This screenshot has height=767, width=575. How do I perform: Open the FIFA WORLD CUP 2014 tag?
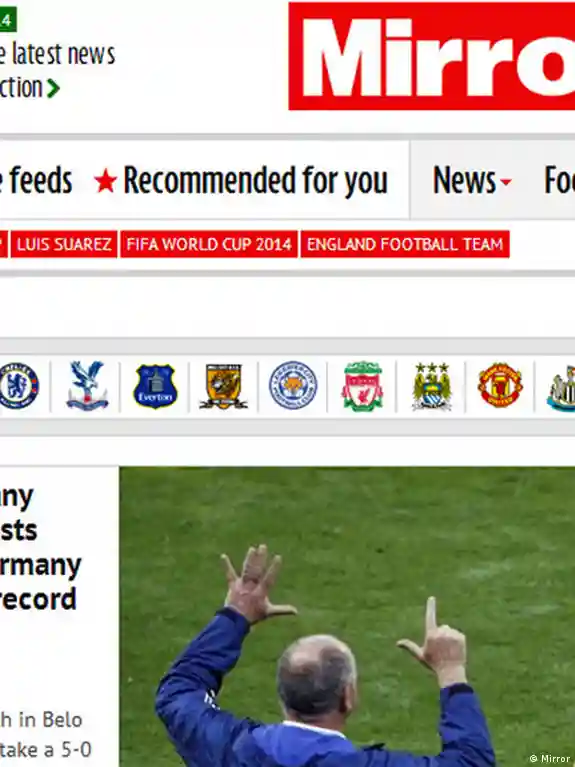point(209,244)
